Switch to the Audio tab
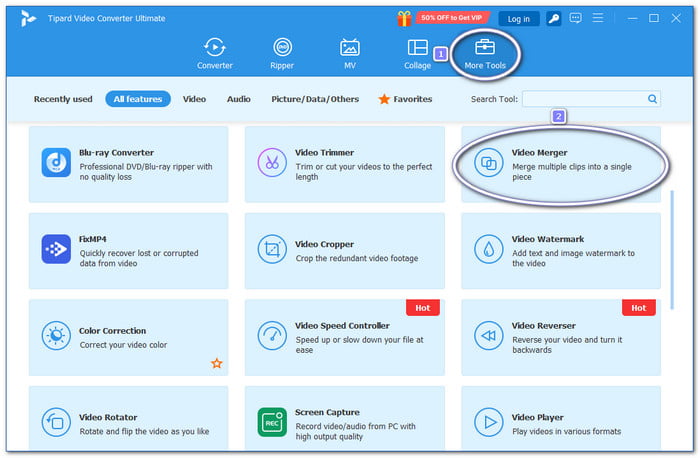Screen dimensions: 700x458 238,99
